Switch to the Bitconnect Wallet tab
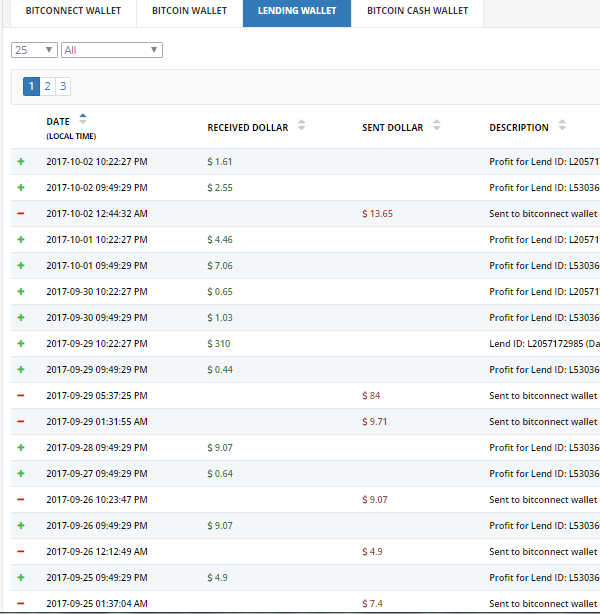The width and height of the screenshot is (600, 614). (73, 11)
